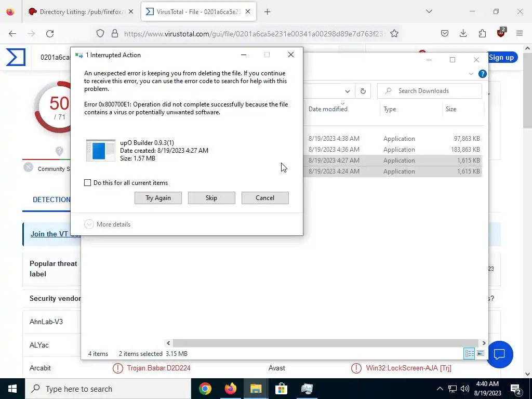Open the Explorer address history dropdown
This screenshot has width=532, height=399.
(348, 91)
